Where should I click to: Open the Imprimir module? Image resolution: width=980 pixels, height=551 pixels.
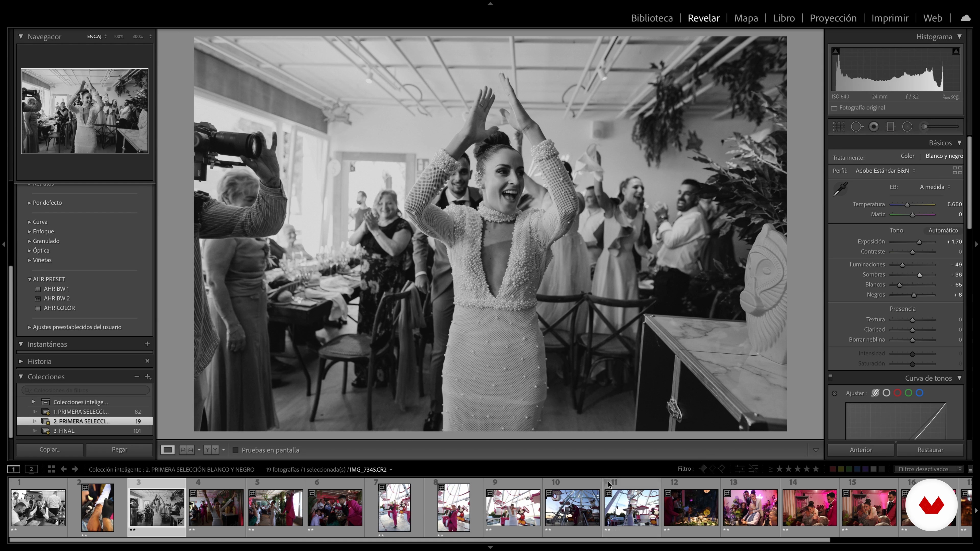click(890, 18)
